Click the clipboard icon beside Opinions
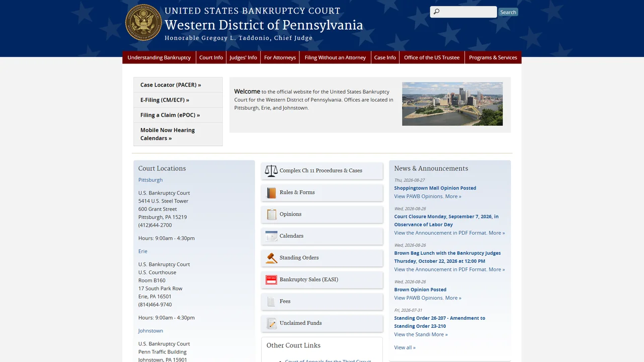 click(x=272, y=214)
